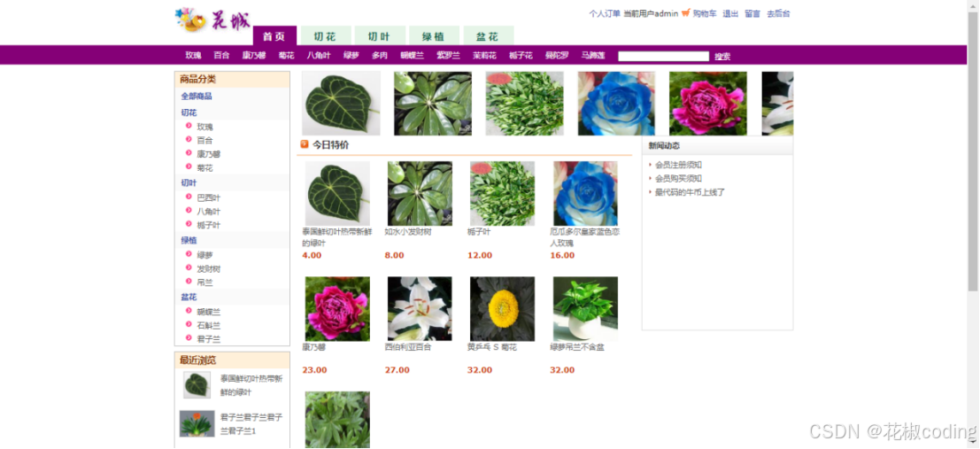This screenshot has width=980, height=449.
Task: Click the 栀子叶 product title priced 12.00
Action: click(479, 232)
